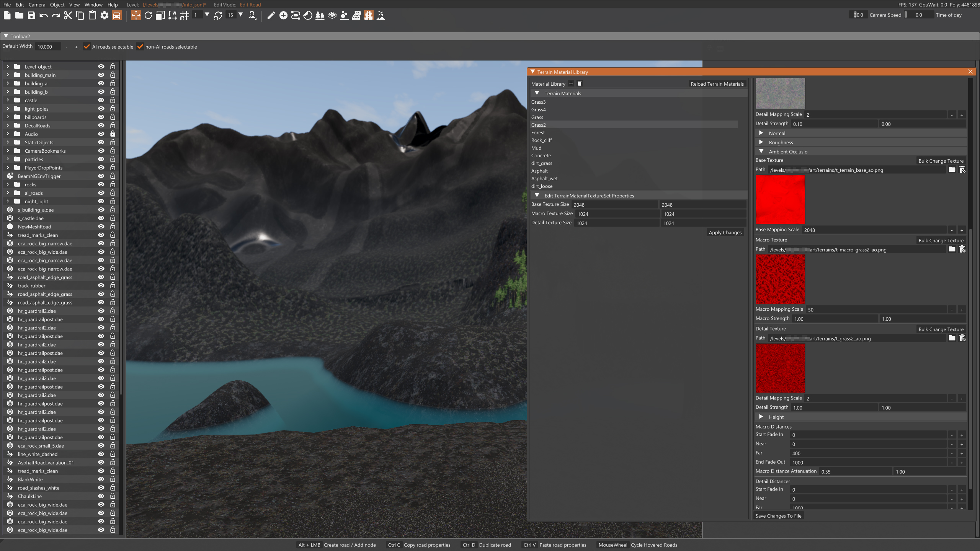Toggle lock on Audio group
980x551 pixels.
click(113, 134)
